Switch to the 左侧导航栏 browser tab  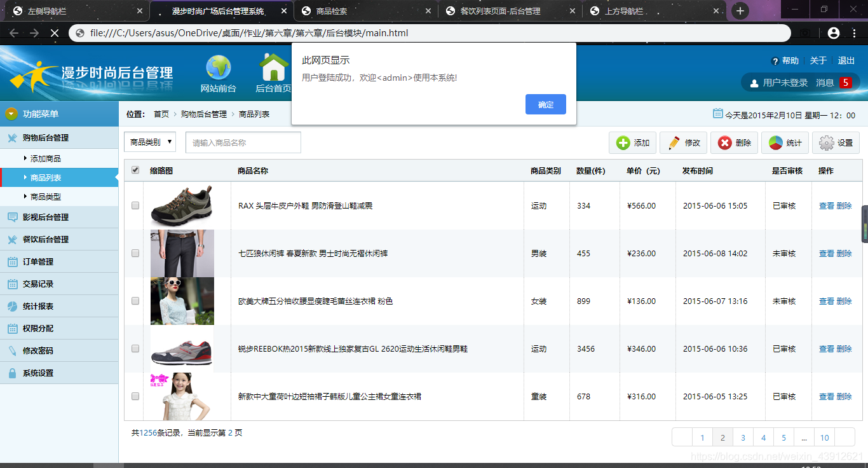pyautogui.click(x=76, y=11)
